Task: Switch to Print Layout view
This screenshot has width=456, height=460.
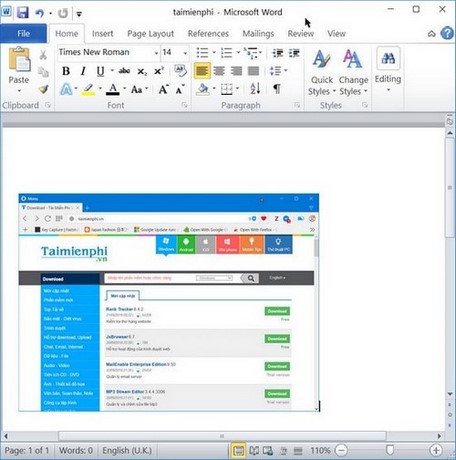Action: click(238, 451)
